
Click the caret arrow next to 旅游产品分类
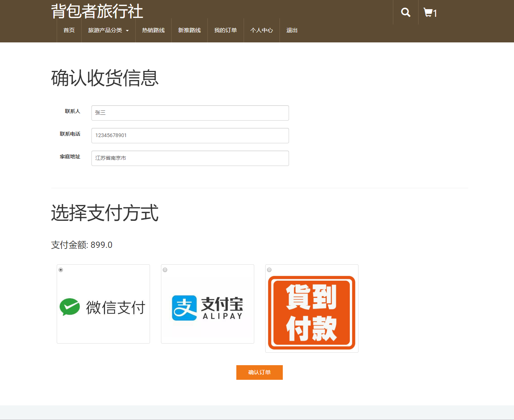pos(127,31)
